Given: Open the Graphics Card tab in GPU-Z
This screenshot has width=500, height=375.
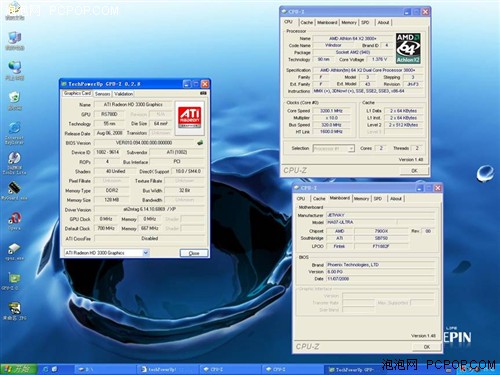Looking at the screenshot, I should (x=77, y=93).
